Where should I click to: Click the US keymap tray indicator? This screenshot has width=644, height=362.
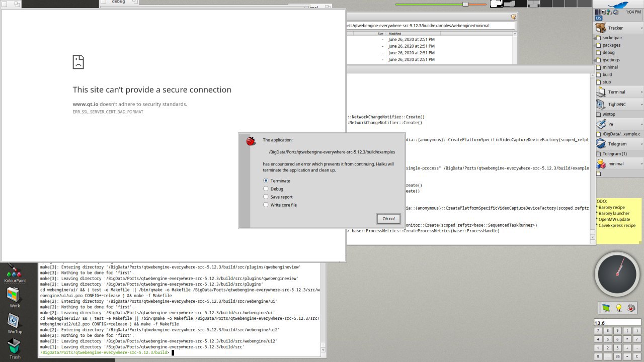point(599,18)
